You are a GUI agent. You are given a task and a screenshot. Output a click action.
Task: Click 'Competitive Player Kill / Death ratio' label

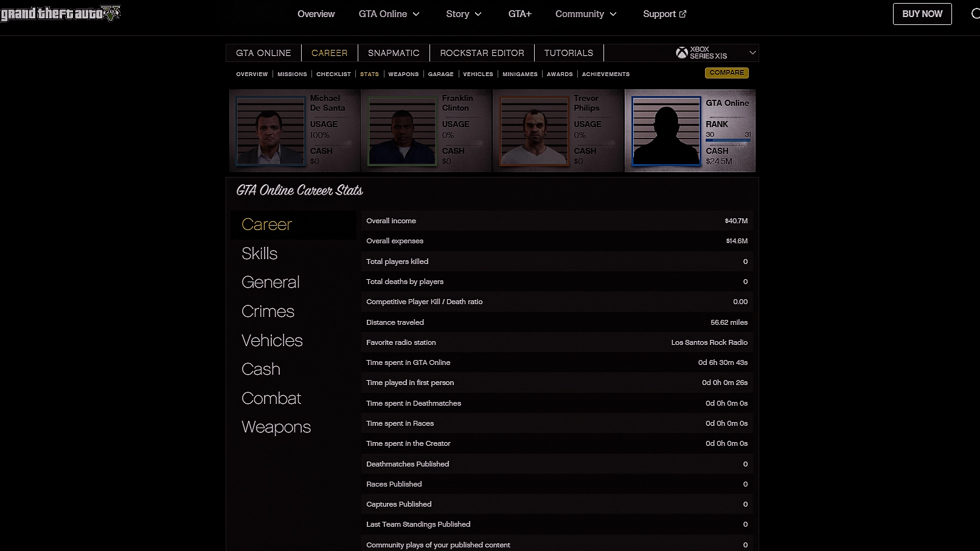point(424,302)
